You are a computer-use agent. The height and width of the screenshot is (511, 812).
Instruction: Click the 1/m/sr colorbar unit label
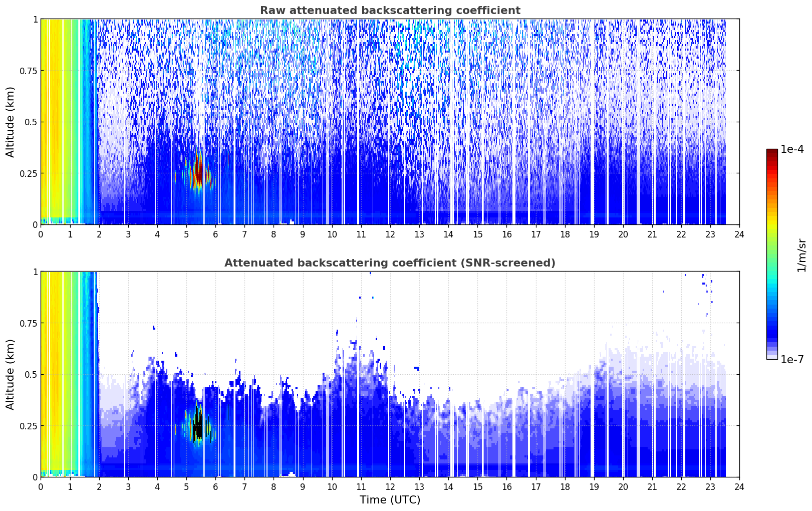pos(801,255)
